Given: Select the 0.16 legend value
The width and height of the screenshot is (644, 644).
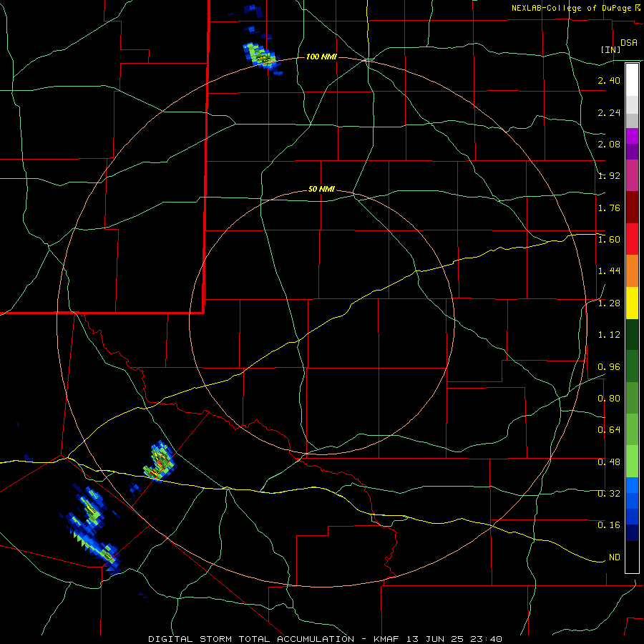Looking at the screenshot, I should 609,525.
